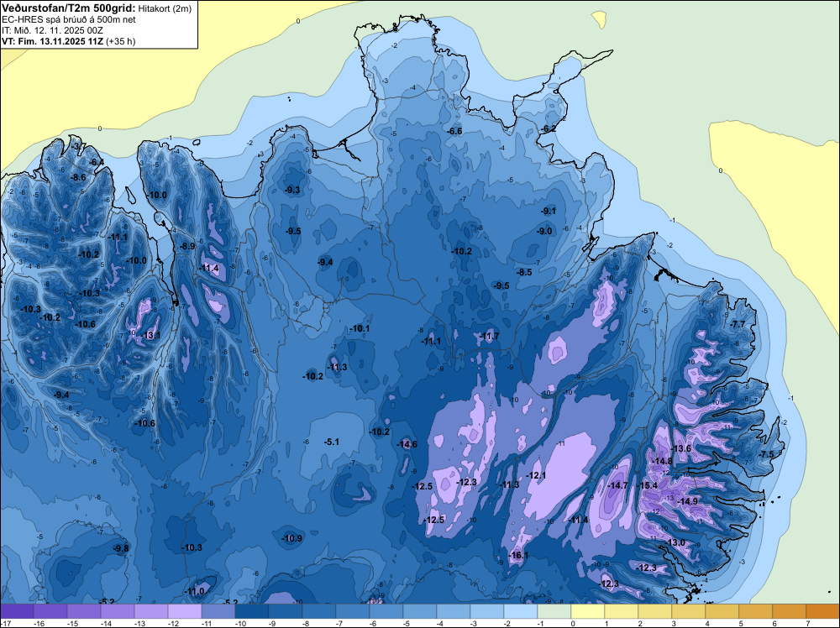Screen dimensions: 840x628
Task: Click the -8.6 temperature value in the Westfjords
Action: (x=78, y=177)
